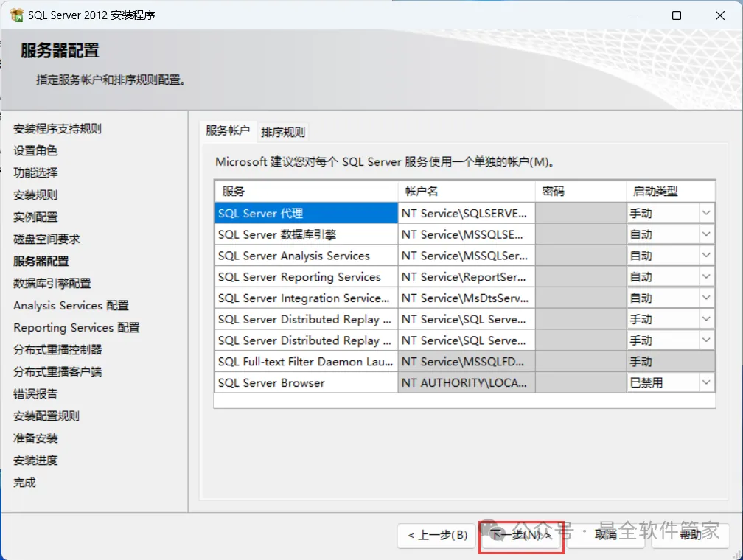The width and height of the screenshot is (743, 560).
Task: Select the SQL Server Browser service cell
Action: [x=306, y=383]
